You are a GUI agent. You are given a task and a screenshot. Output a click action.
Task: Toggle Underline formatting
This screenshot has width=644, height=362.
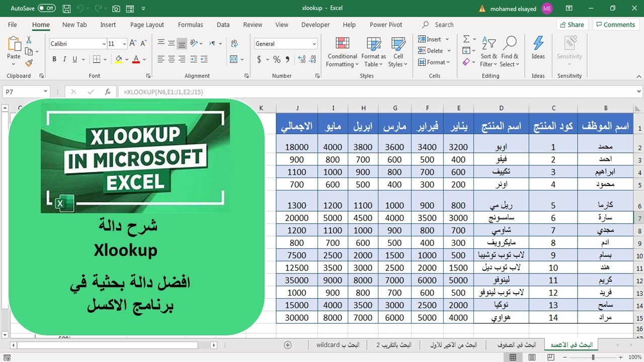(75, 59)
